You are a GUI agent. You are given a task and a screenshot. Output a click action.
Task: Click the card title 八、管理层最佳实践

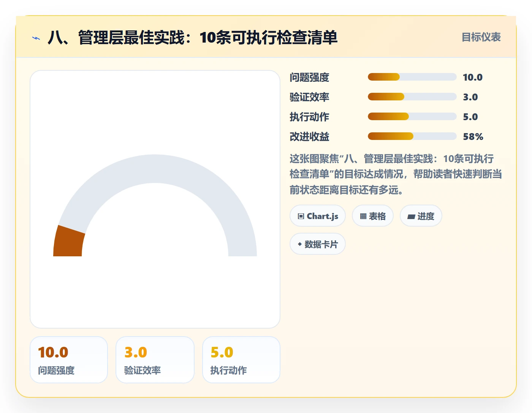click(192, 38)
